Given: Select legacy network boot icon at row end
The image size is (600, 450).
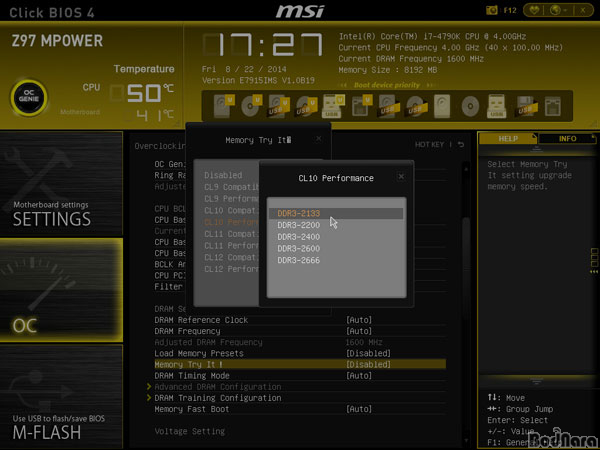Looking at the screenshot, I should [553, 106].
